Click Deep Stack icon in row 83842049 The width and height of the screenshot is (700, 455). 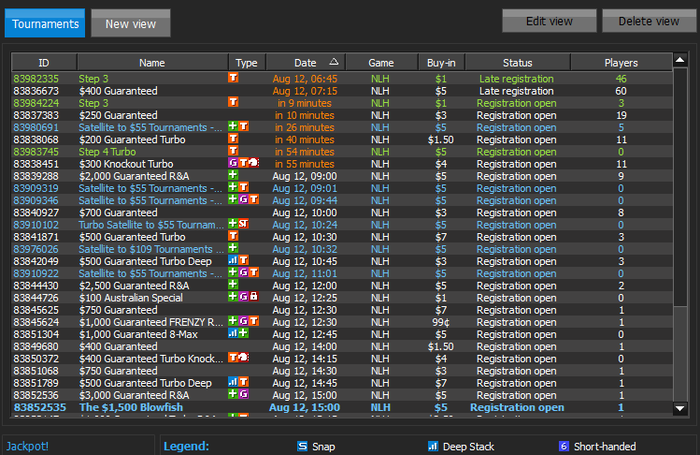233,260
